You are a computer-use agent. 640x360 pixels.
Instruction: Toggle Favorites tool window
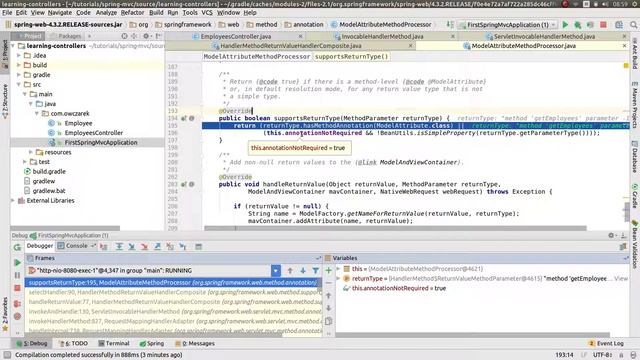(x=5, y=314)
